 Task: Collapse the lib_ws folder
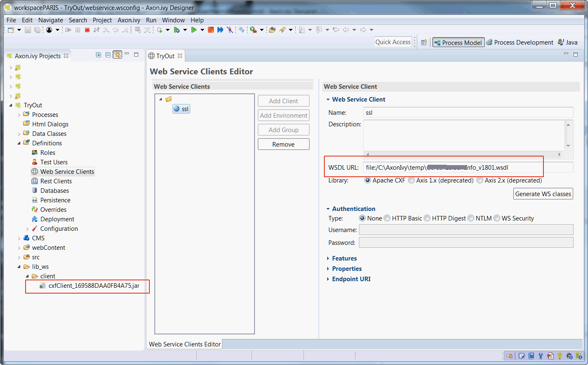coord(19,267)
